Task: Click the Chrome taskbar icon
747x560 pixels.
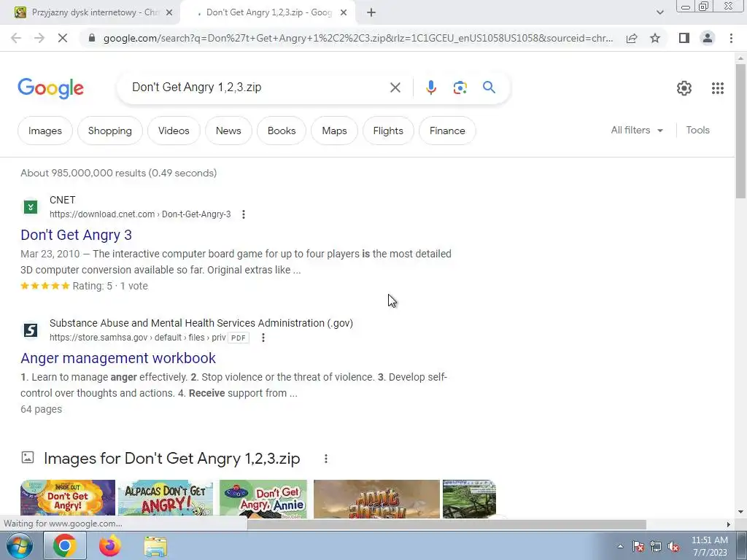Action: [65, 545]
